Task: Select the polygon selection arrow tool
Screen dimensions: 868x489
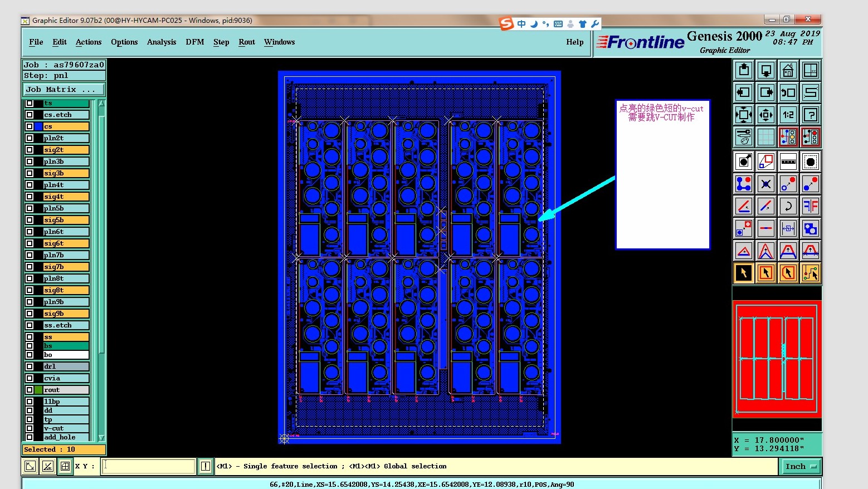Action: tap(788, 273)
